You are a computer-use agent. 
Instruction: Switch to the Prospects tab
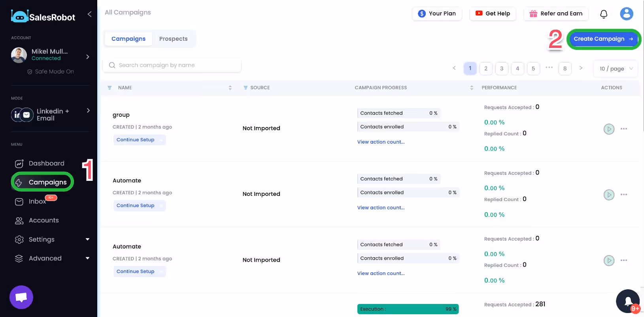tap(174, 39)
